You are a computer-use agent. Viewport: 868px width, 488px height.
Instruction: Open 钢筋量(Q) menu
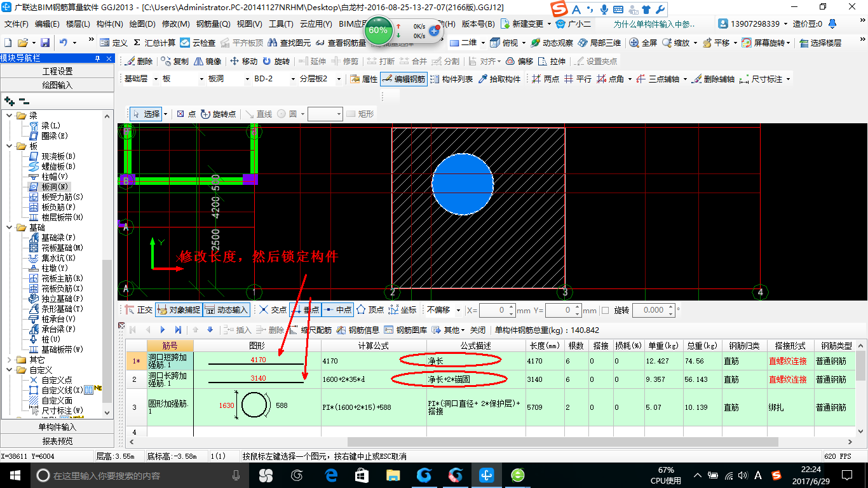point(214,24)
